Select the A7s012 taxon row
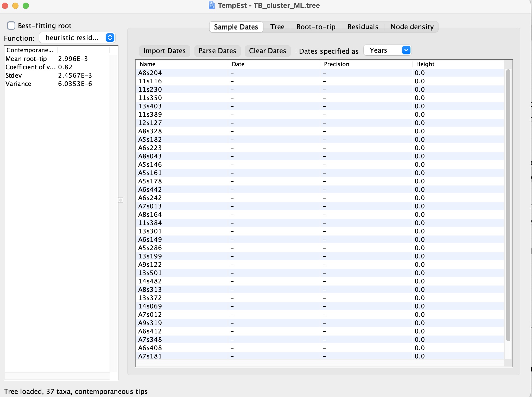 pos(320,315)
